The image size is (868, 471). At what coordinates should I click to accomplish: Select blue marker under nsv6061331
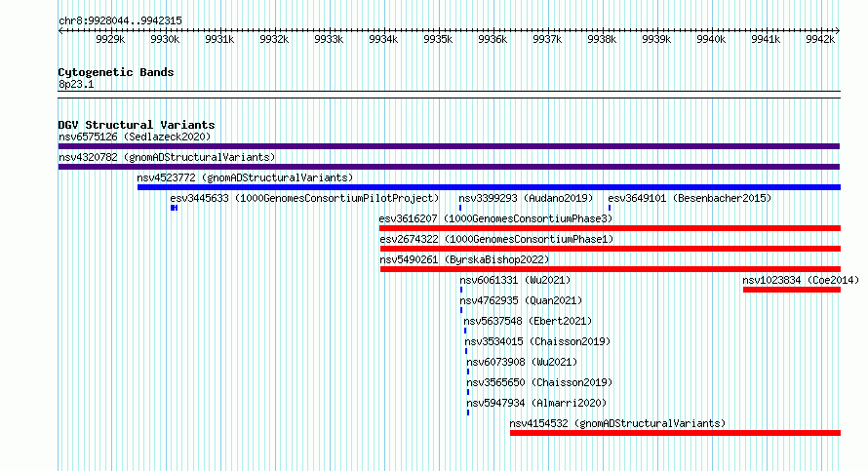[x=461, y=290]
